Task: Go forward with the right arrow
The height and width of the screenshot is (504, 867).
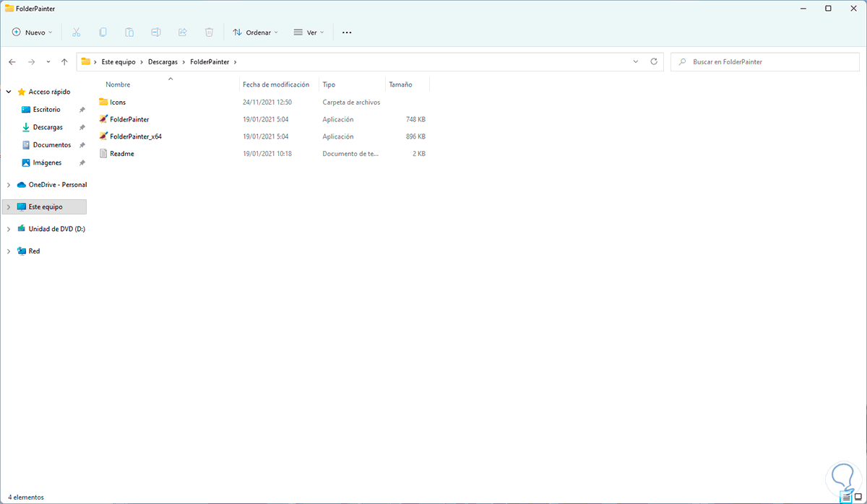Action: (x=31, y=62)
